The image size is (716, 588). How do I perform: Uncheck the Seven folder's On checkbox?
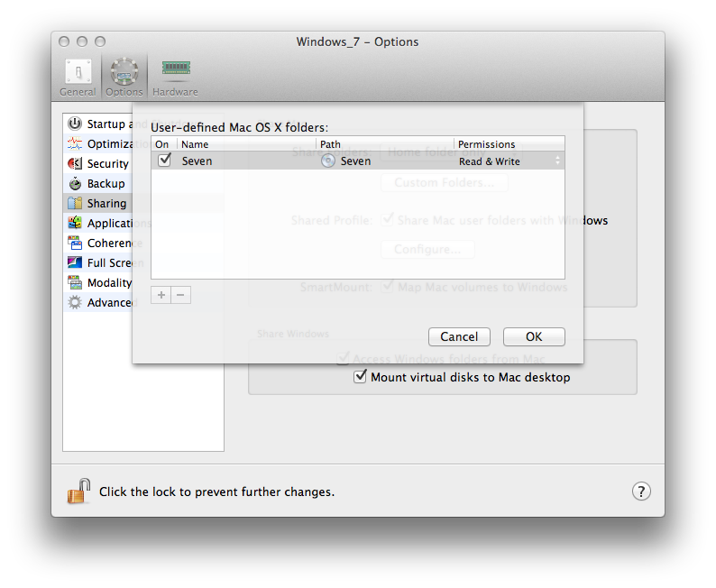[164, 161]
